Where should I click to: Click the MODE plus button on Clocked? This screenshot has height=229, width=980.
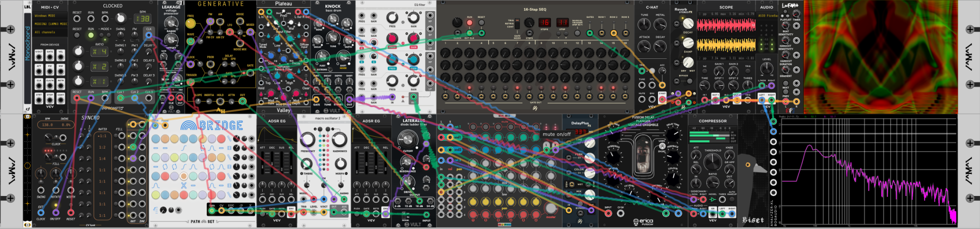tap(109, 35)
